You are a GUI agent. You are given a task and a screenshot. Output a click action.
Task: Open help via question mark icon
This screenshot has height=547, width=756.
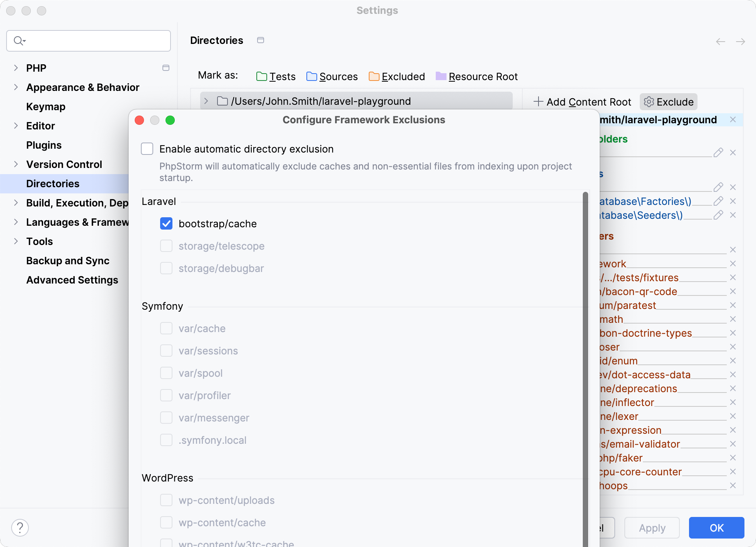click(x=20, y=528)
